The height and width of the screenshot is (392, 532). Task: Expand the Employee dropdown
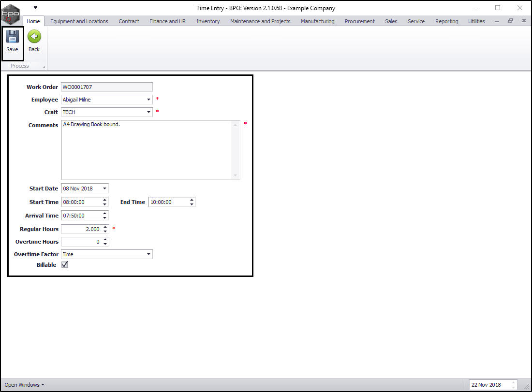click(x=148, y=100)
